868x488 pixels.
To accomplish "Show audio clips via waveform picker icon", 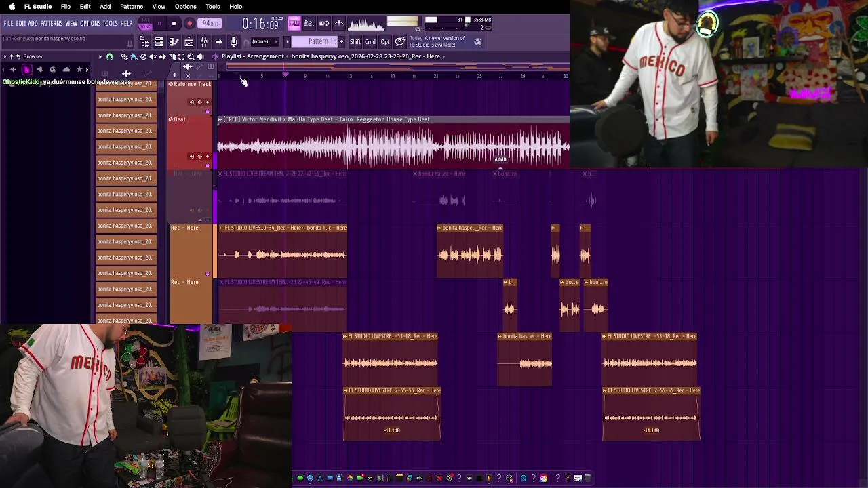I will coord(126,74).
